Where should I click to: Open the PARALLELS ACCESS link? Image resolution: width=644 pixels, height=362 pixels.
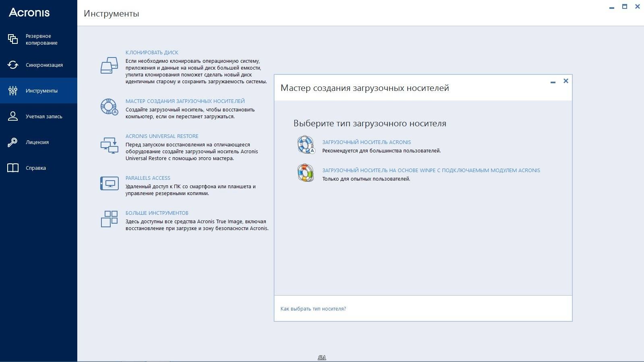pyautogui.click(x=148, y=178)
